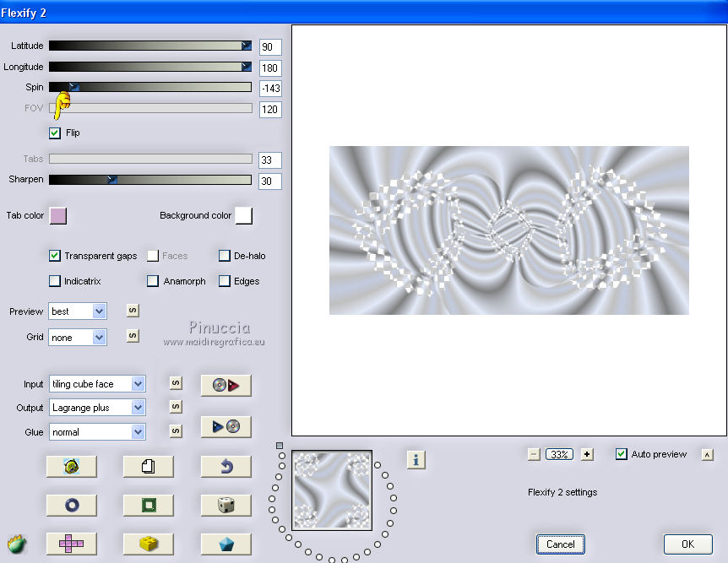Click the copy pages icon button

click(x=149, y=467)
